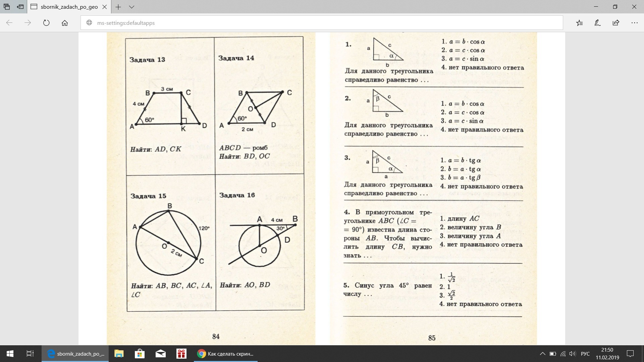Viewport: 644px width, 362px height.
Task: Open the Windows Start menu
Action: (10, 354)
